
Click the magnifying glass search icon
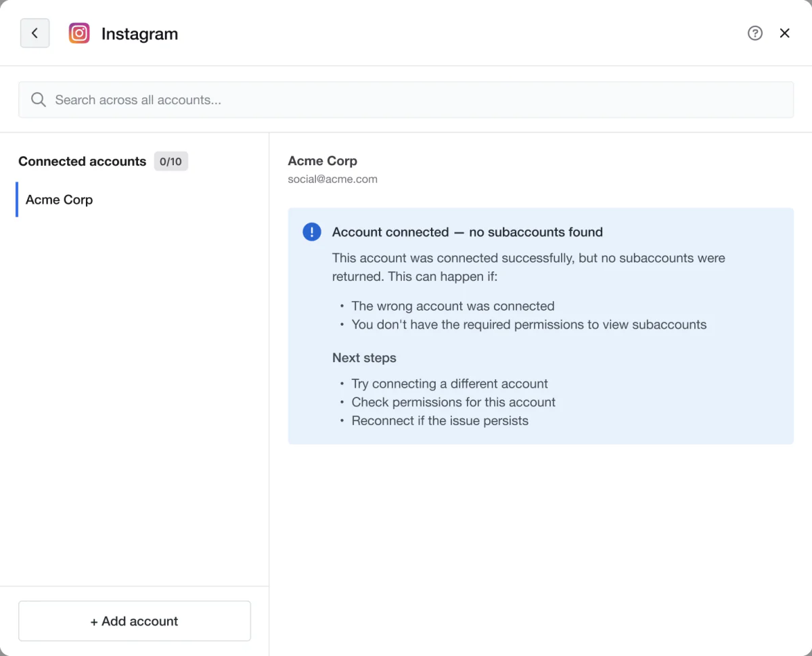pyautogui.click(x=39, y=100)
